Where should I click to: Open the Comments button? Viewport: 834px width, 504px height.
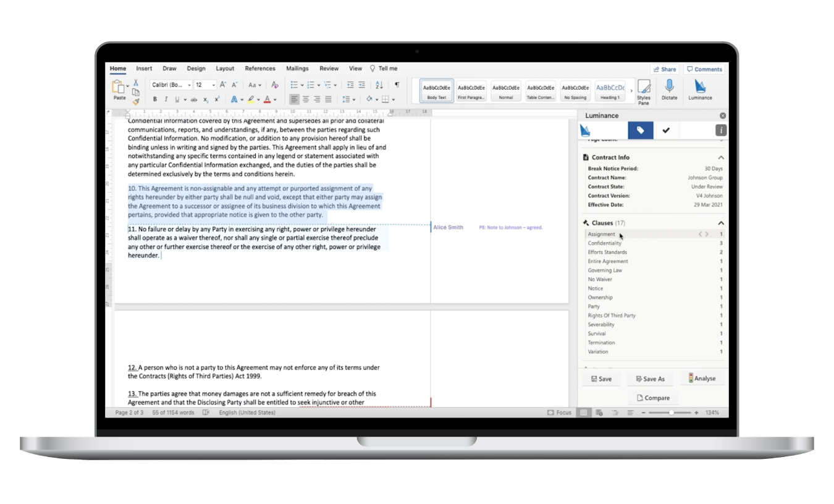(x=704, y=69)
